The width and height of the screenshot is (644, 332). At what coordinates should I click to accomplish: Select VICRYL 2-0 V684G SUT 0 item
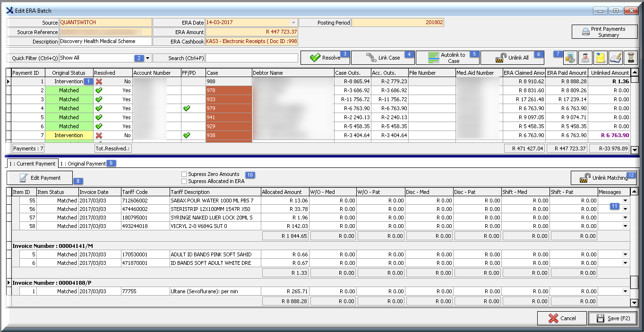[x=320, y=226]
